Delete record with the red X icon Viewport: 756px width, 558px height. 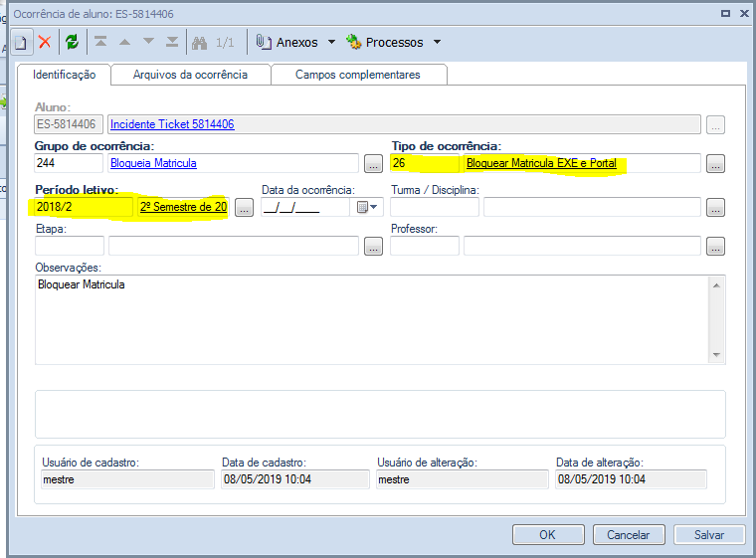45,42
